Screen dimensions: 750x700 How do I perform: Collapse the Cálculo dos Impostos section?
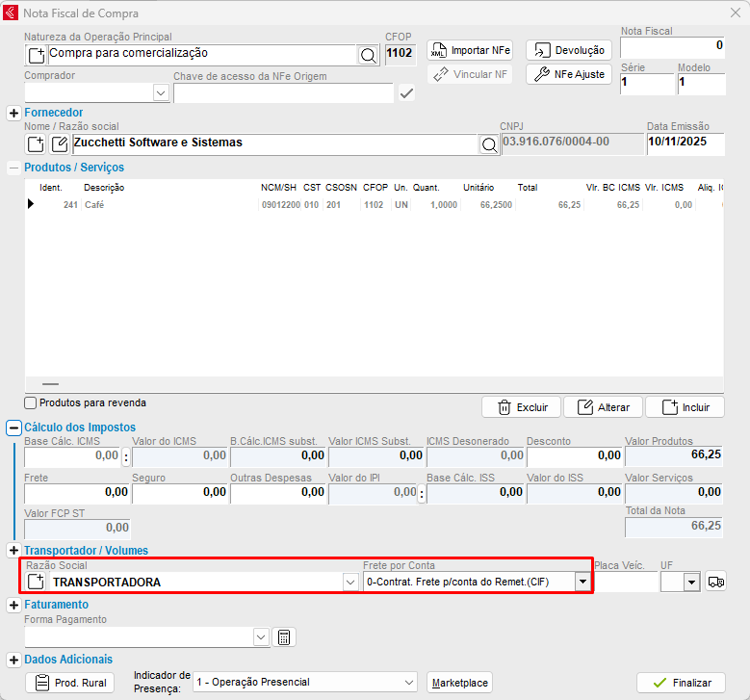tap(14, 428)
